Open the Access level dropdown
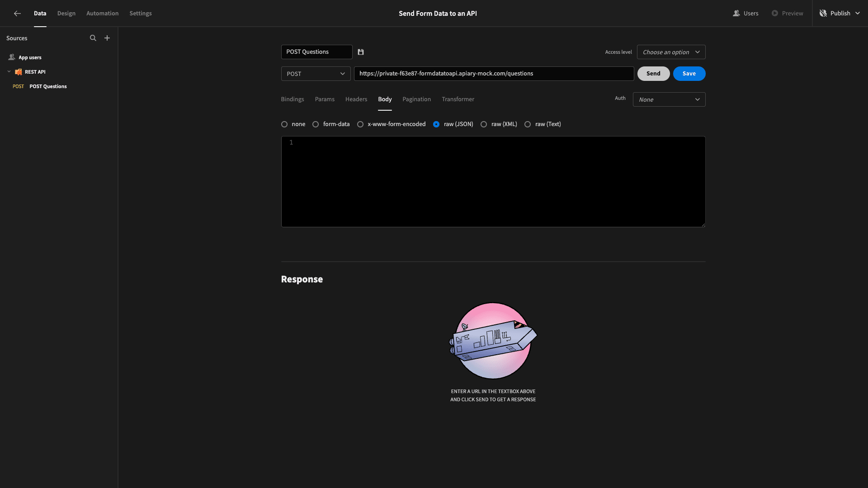Viewport: 868px width, 488px height. pyautogui.click(x=671, y=52)
